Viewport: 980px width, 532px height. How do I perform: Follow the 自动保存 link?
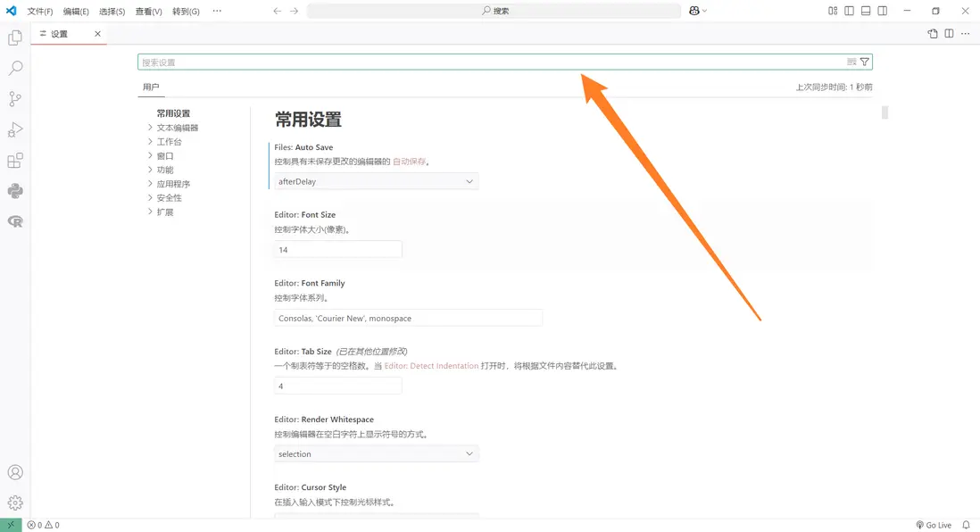click(x=410, y=162)
